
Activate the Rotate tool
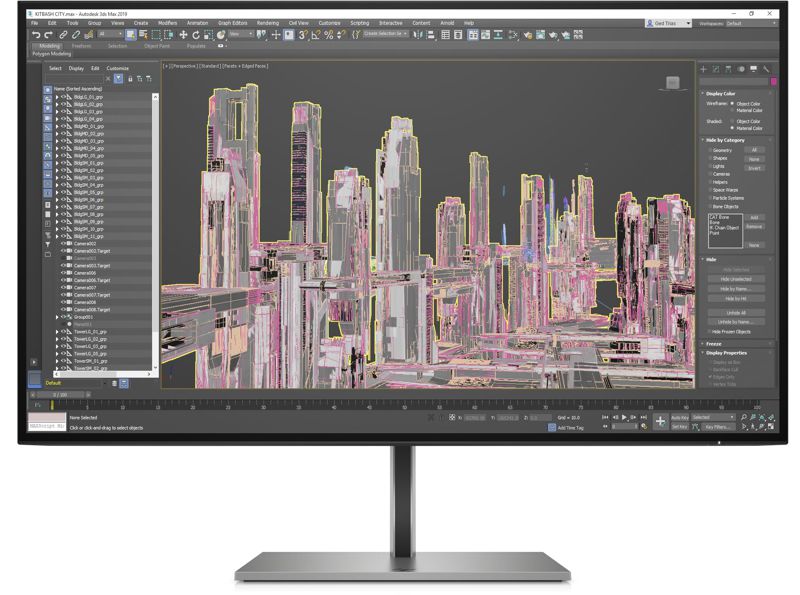click(195, 35)
